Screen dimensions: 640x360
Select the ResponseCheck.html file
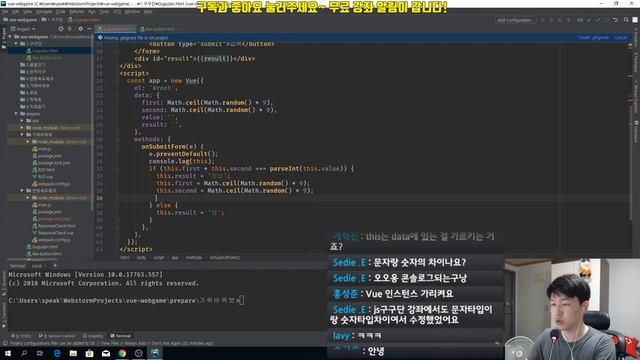54,226
